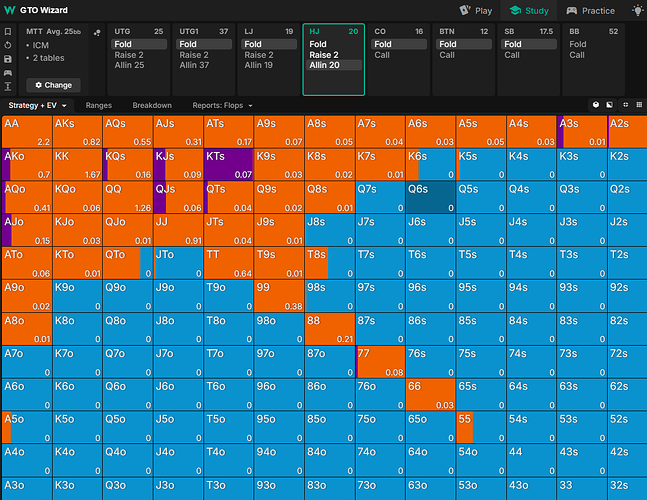
Task: Click the TT hand cell
Action: [x=229, y=263]
